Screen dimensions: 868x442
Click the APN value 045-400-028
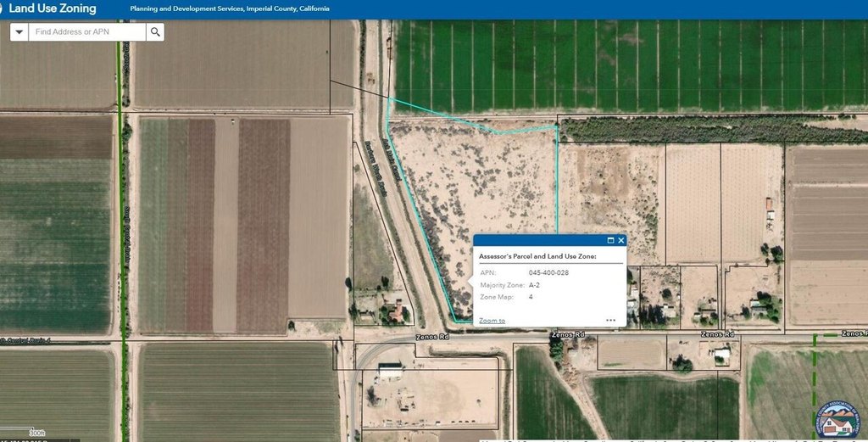click(x=548, y=273)
